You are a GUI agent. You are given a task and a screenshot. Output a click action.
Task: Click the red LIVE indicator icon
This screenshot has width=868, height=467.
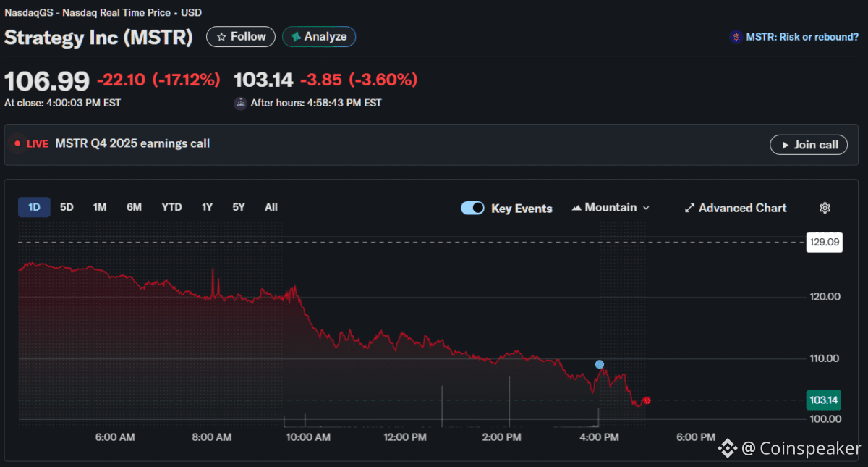pyautogui.click(x=17, y=143)
